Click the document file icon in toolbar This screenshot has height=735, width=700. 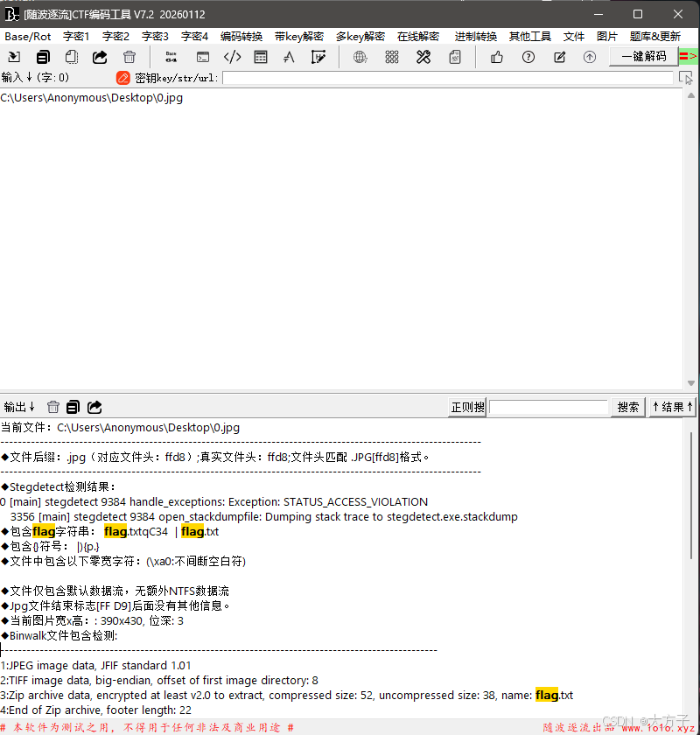(x=455, y=57)
